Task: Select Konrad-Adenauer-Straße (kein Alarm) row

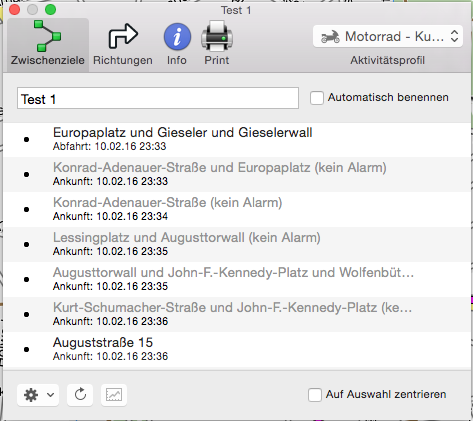Action: pyautogui.click(x=237, y=209)
